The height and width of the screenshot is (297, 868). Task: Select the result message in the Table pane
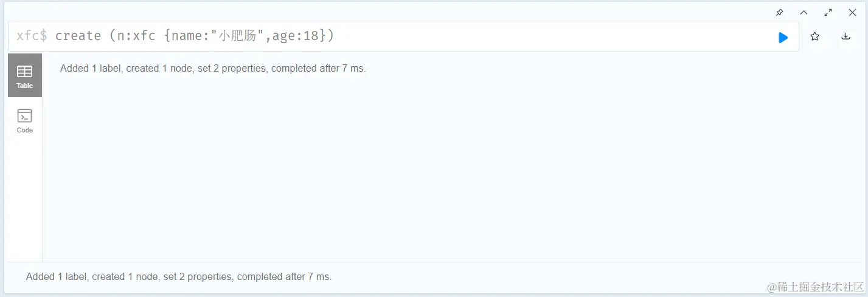213,69
